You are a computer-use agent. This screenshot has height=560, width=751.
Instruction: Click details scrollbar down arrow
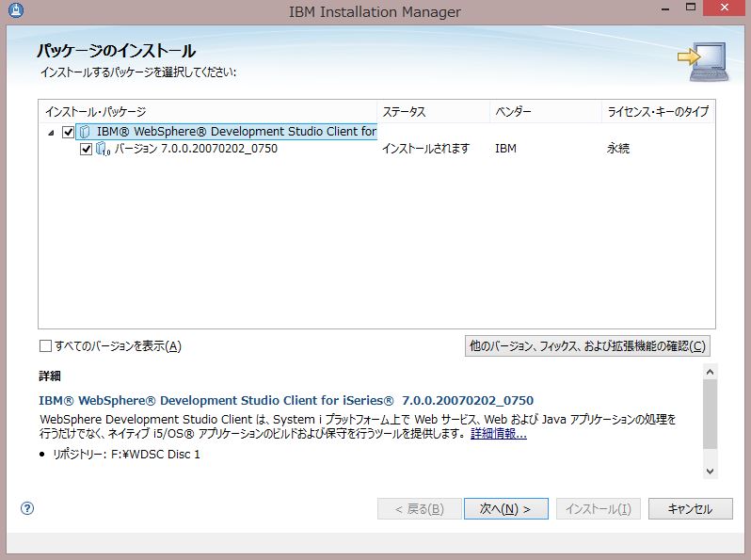(710, 472)
